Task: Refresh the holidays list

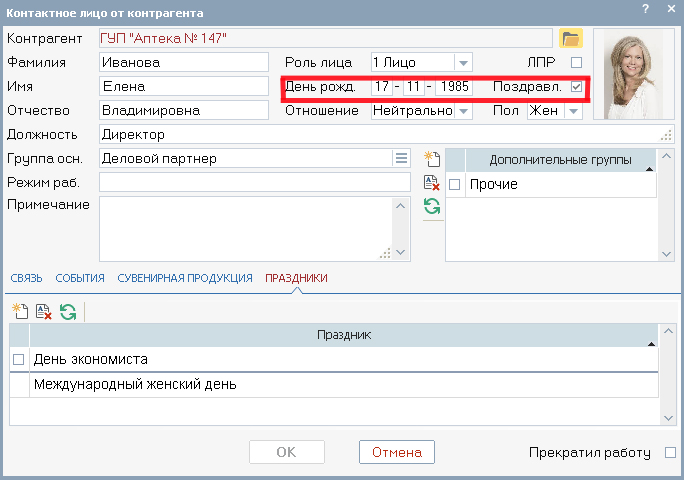Action: click(x=68, y=312)
